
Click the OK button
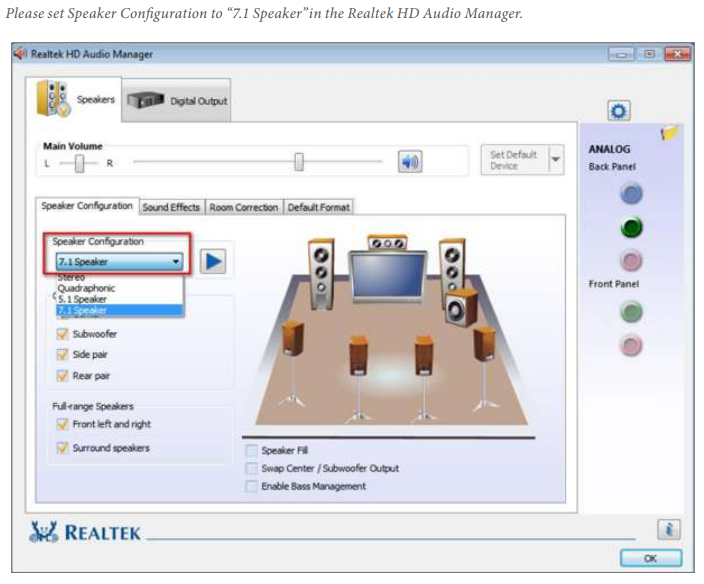651,558
